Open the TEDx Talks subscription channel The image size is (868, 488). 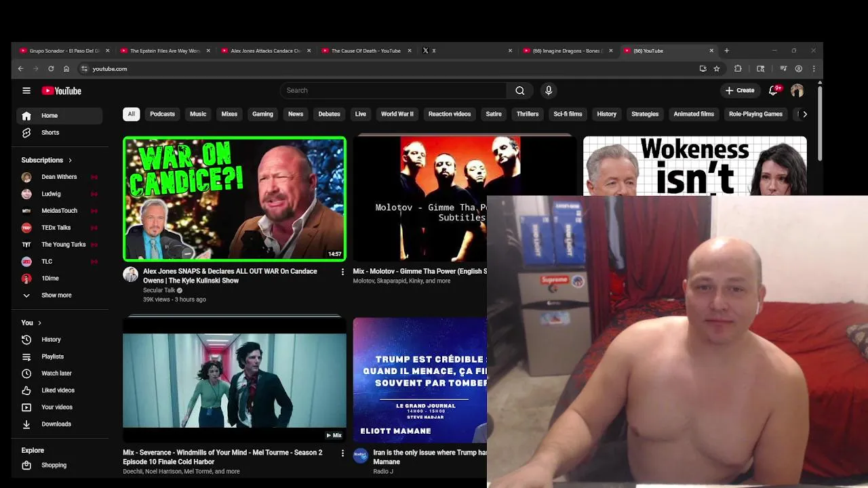coord(60,228)
